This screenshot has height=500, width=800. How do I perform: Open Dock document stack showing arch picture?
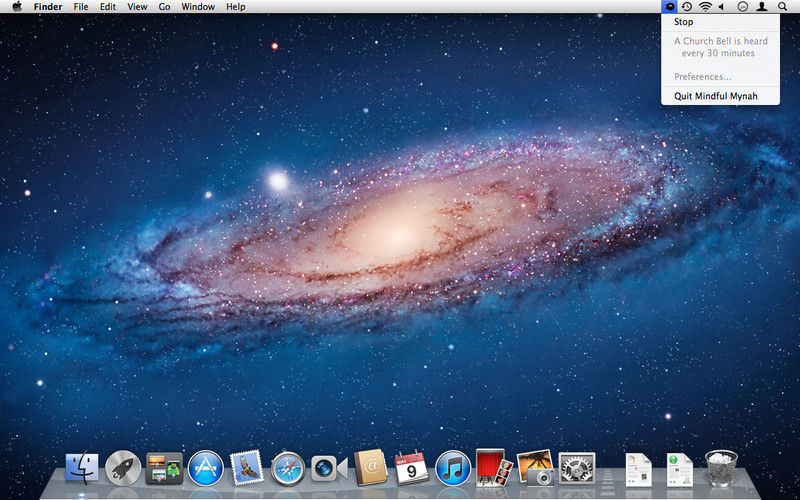638,470
